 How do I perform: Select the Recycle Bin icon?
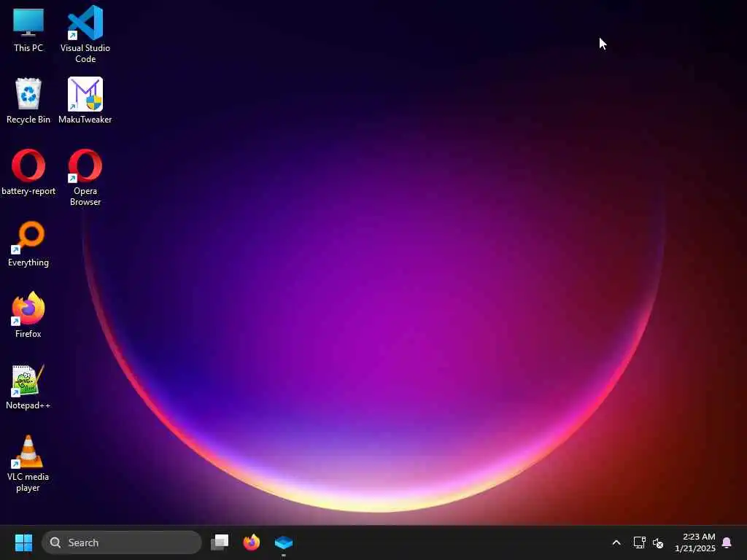pos(28,101)
